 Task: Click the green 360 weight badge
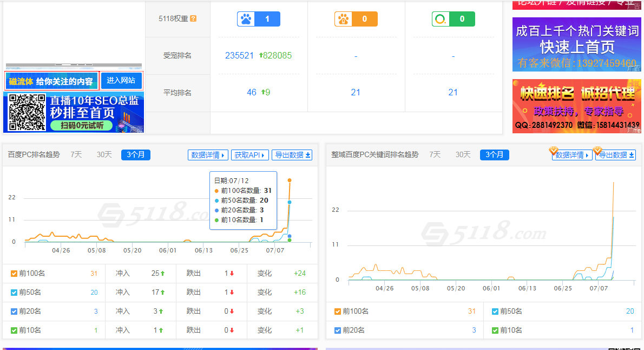454,19
